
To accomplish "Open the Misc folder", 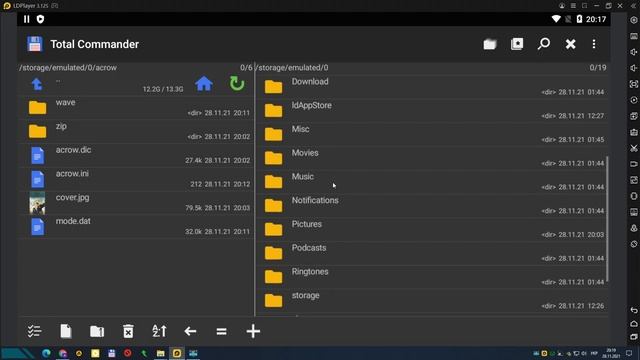I will click(432, 134).
